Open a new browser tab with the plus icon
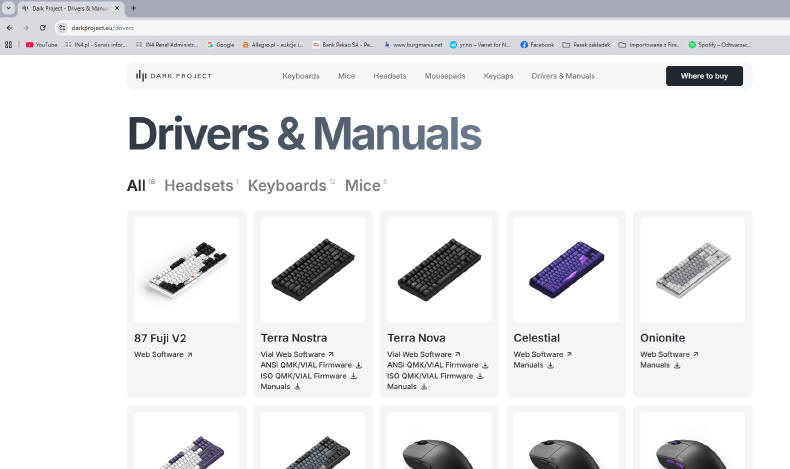 coord(134,8)
